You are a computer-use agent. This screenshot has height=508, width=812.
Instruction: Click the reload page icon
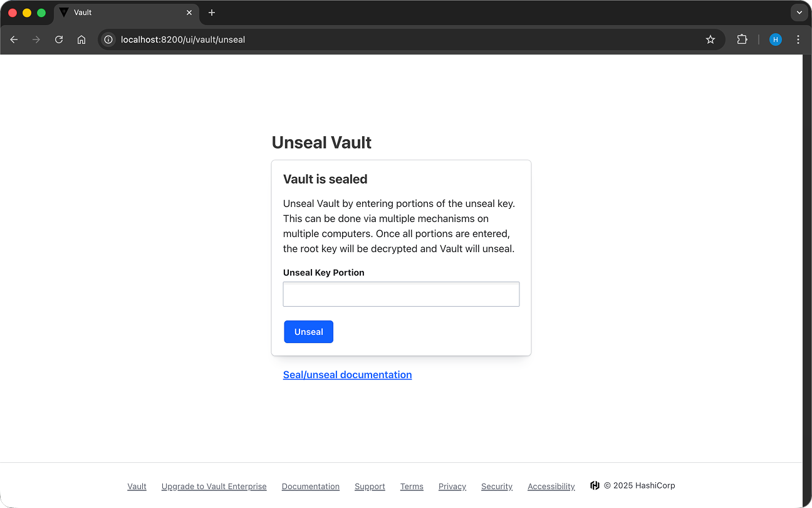pyautogui.click(x=58, y=39)
